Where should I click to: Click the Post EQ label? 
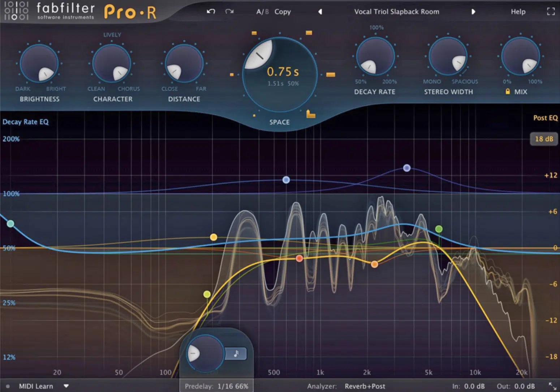click(546, 118)
